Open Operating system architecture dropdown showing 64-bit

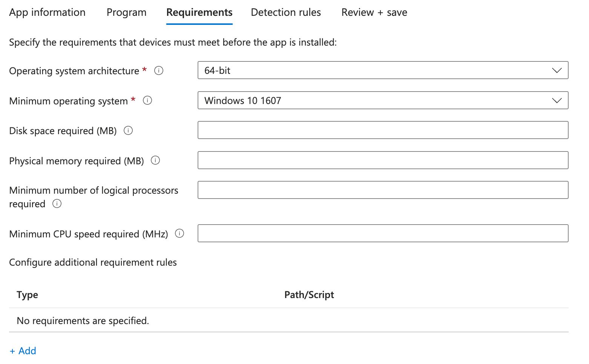tap(382, 70)
